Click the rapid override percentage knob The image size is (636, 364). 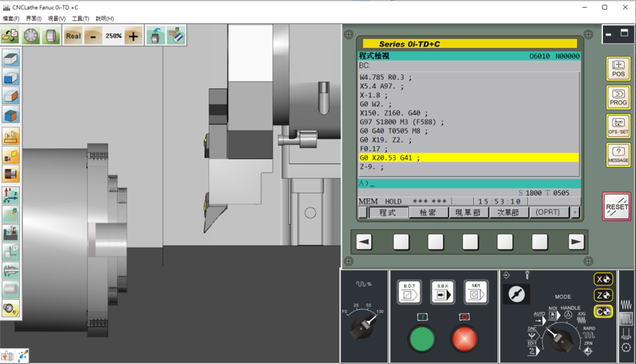pos(362,327)
